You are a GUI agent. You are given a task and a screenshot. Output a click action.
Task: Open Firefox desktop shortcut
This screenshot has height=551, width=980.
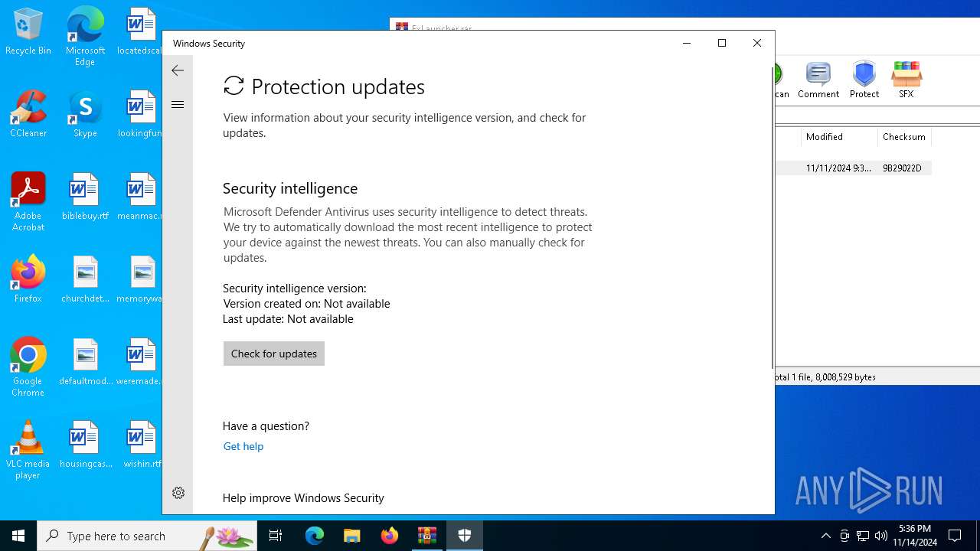click(x=28, y=279)
